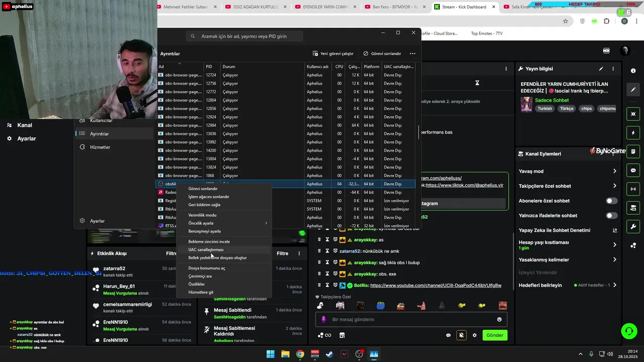Open info icon in Kick right sidebar
644x362 pixels.
click(633, 71)
